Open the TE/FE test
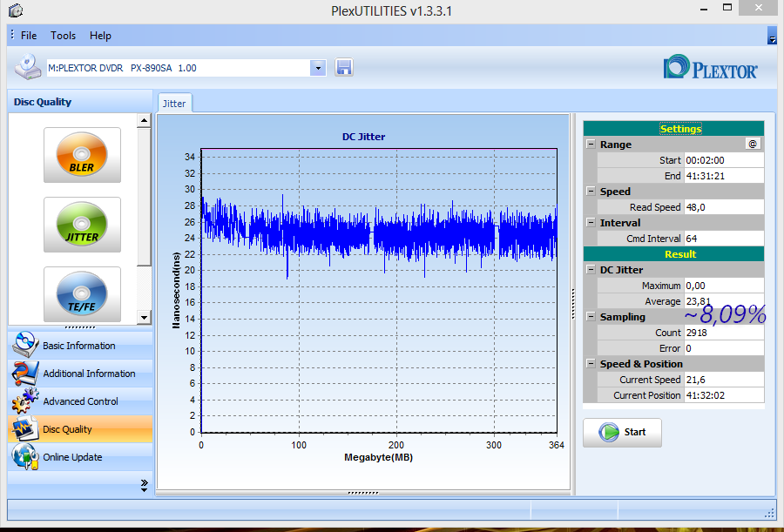 coord(82,294)
